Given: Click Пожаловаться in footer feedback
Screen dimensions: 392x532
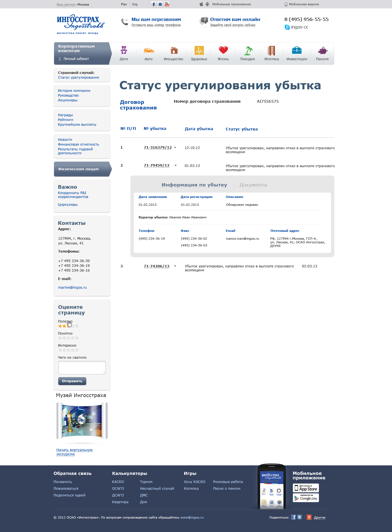Looking at the screenshot, I should (66, 489).
